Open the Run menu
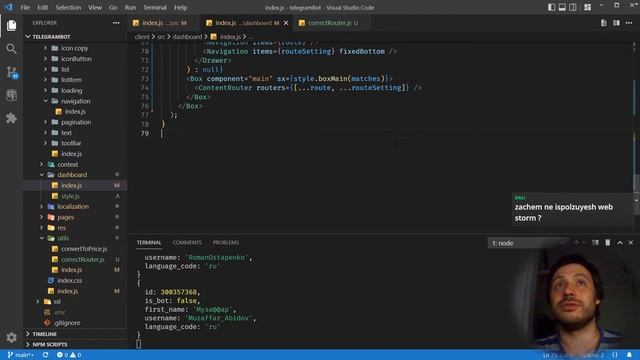This screenshot has width=640, height=360. [x=130, y=7]
